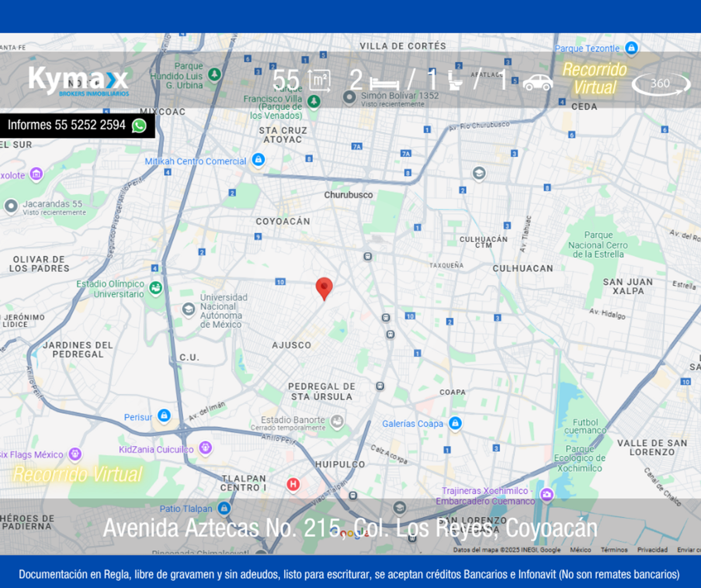
Task: Click the "JARDINES DEL PEDREGAL" map label
Action: (78, 350)
